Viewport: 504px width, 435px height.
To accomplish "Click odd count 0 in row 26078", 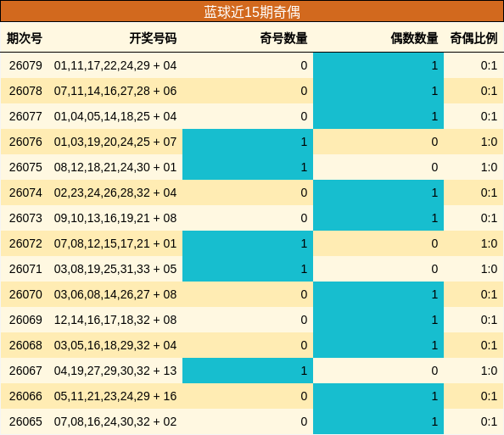I will tap(304, 91).
